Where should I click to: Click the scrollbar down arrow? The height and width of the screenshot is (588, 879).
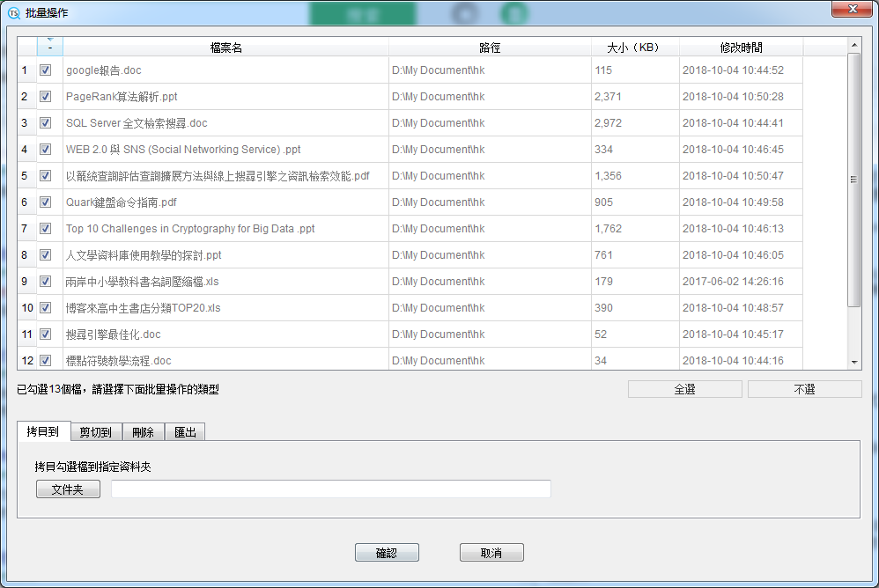[x=853, y=362]
